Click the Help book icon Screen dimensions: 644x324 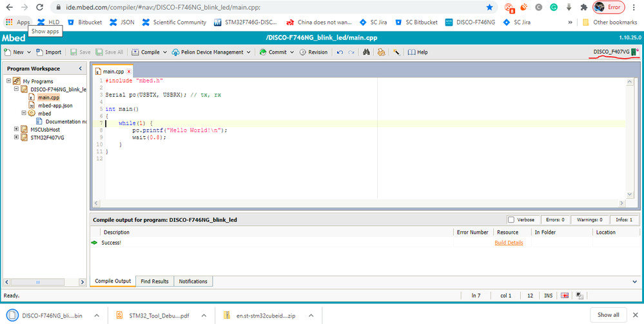pyautogui.click(x=411, y=52)
